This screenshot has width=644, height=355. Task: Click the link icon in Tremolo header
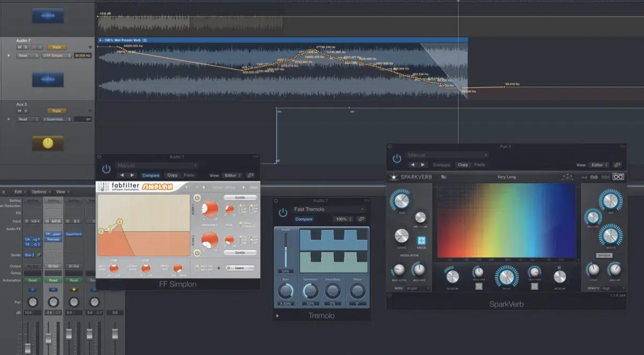(x=361, y=219)
